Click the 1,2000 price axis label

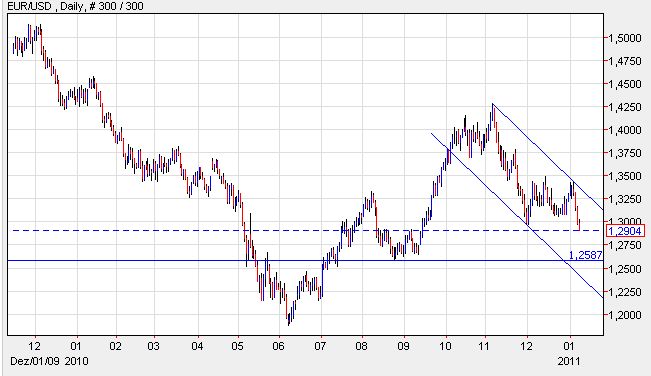click(x=625, y=315)
